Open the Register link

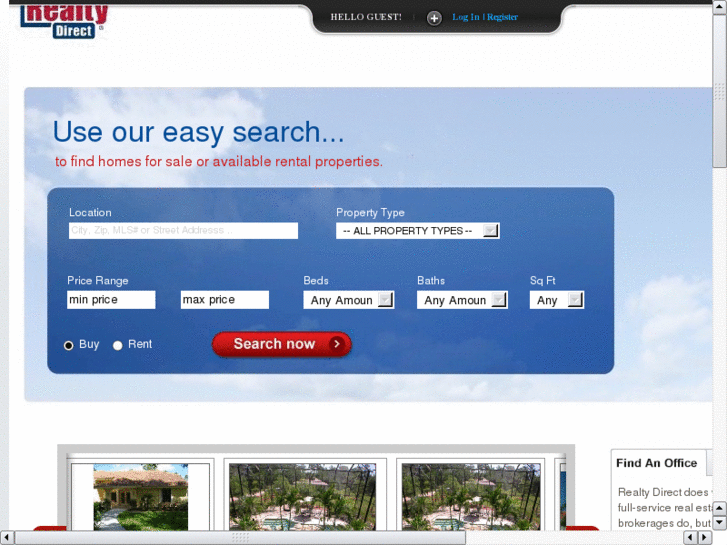pyautogui.click(x=502, y=17)
